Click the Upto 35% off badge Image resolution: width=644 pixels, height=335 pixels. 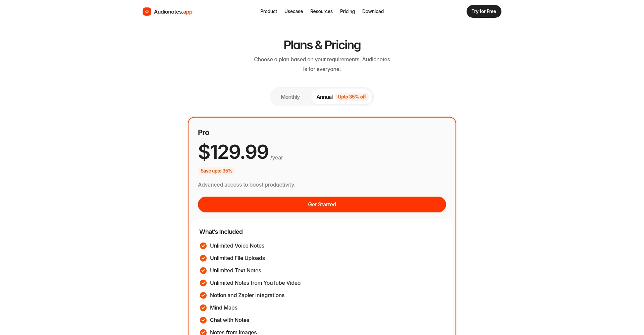352,97
